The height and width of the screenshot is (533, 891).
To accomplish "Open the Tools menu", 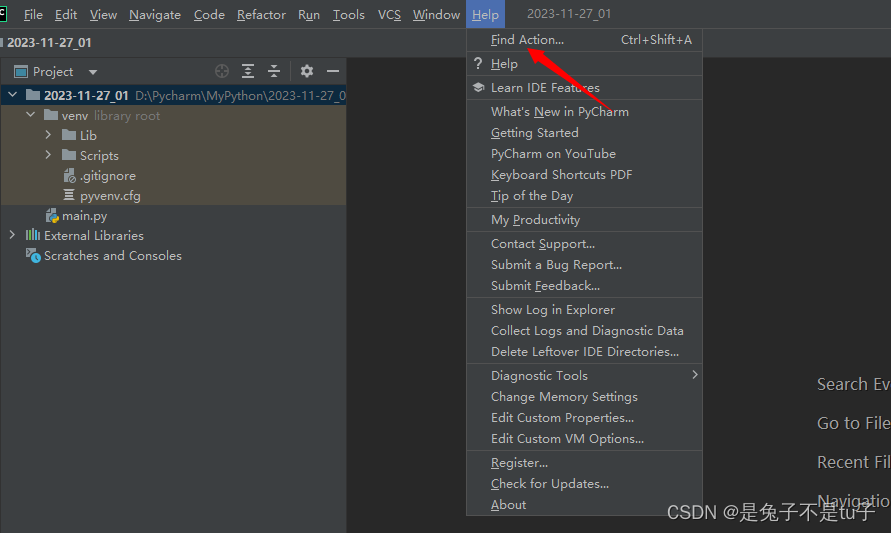I will pos(348,15).
